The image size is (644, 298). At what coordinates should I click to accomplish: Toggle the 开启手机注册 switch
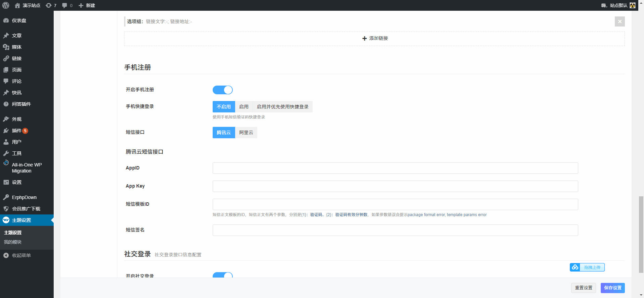point(222,90)
